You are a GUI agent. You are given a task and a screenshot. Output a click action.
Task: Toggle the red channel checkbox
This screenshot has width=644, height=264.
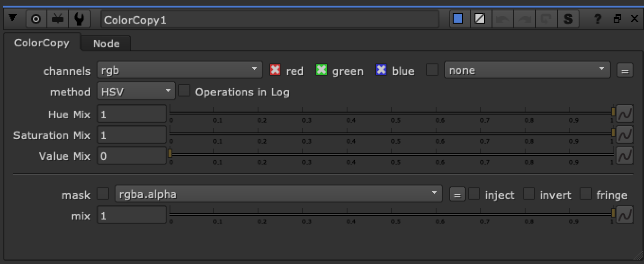pos(275,70)
